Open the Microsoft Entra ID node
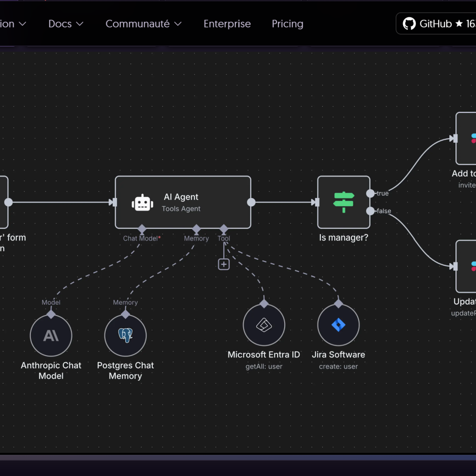476x476 pixels. pos(264,325)
